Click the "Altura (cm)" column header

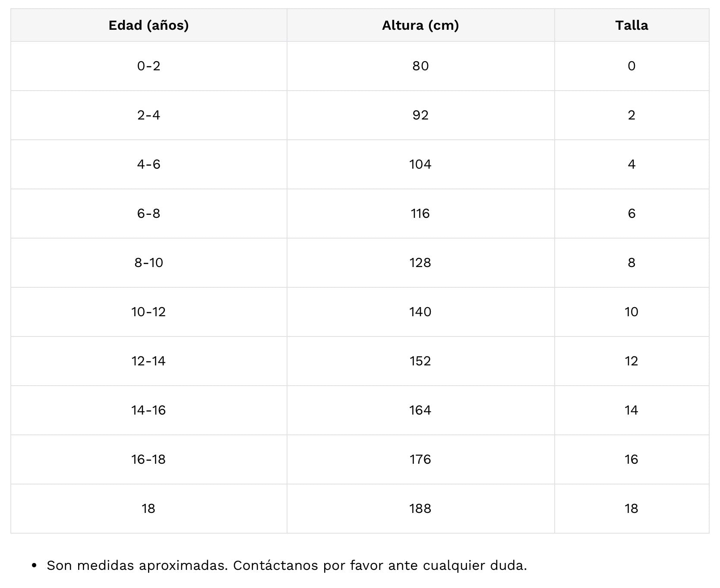(420, 25)
